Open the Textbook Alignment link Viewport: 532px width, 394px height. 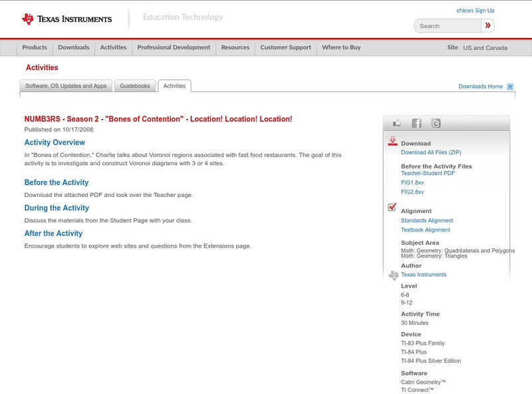426,230
